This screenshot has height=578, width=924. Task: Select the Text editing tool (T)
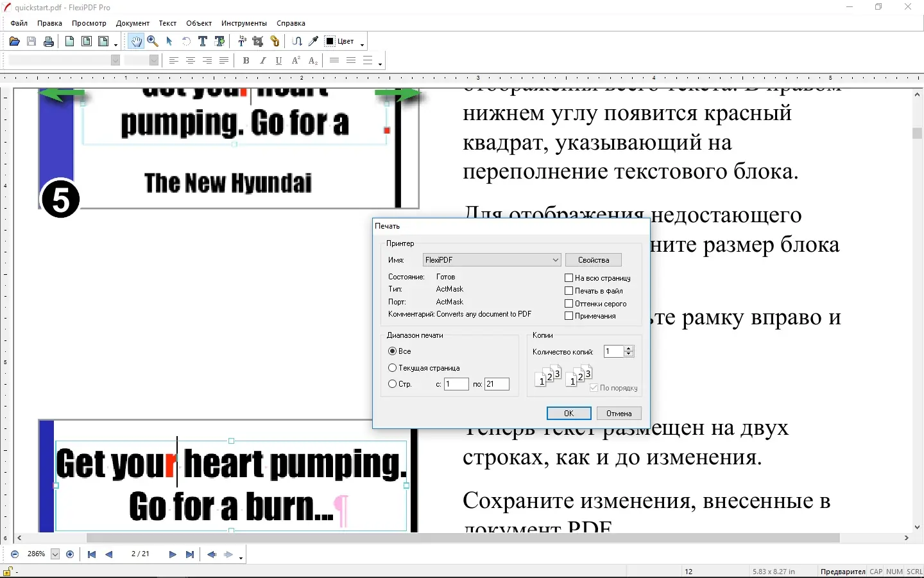tap(203, 41)
